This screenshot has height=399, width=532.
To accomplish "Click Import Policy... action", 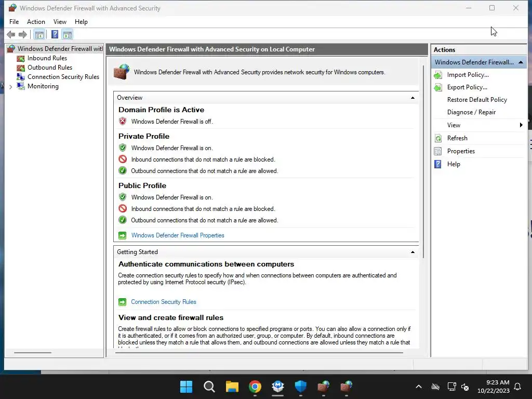I will coord(468,75).
